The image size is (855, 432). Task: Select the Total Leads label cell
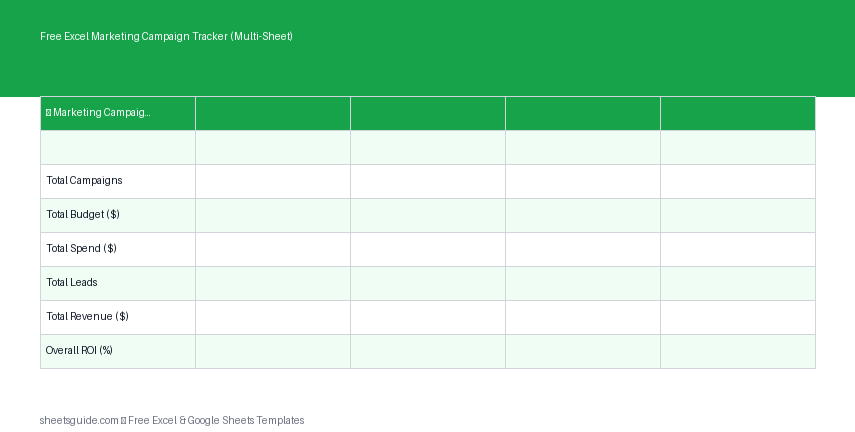pos(117,283)
